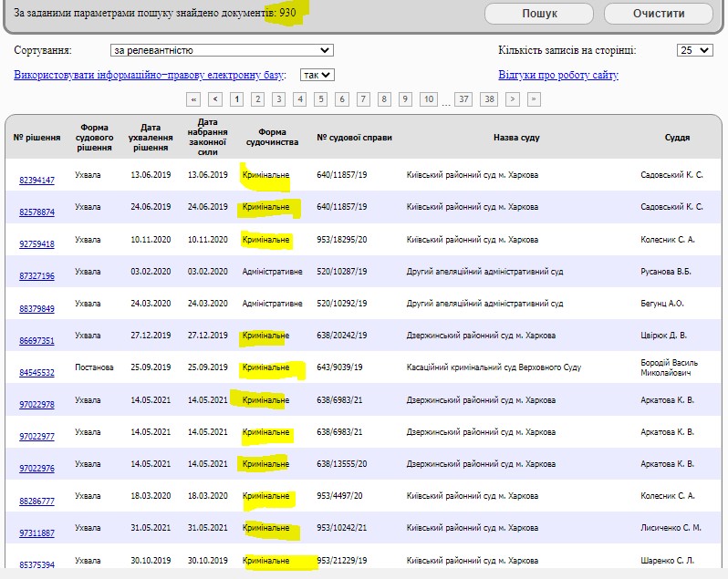
Task: Open decision 84545532 Постанова record
Action: (36, 373)
